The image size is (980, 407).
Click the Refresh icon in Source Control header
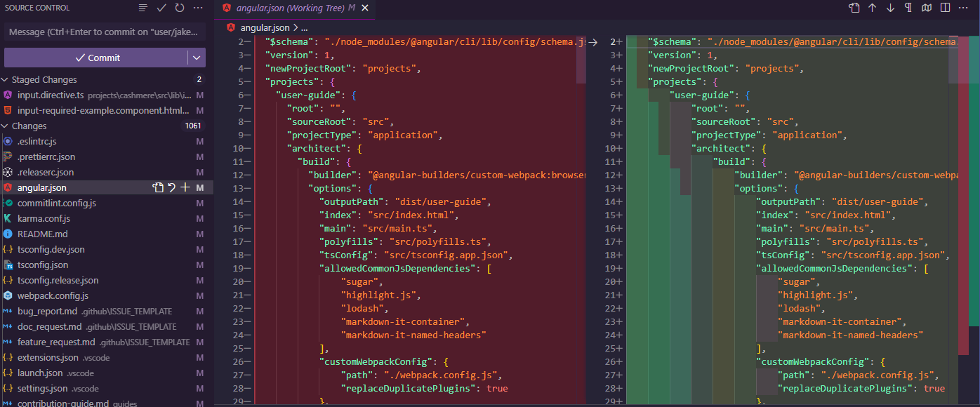180,8
